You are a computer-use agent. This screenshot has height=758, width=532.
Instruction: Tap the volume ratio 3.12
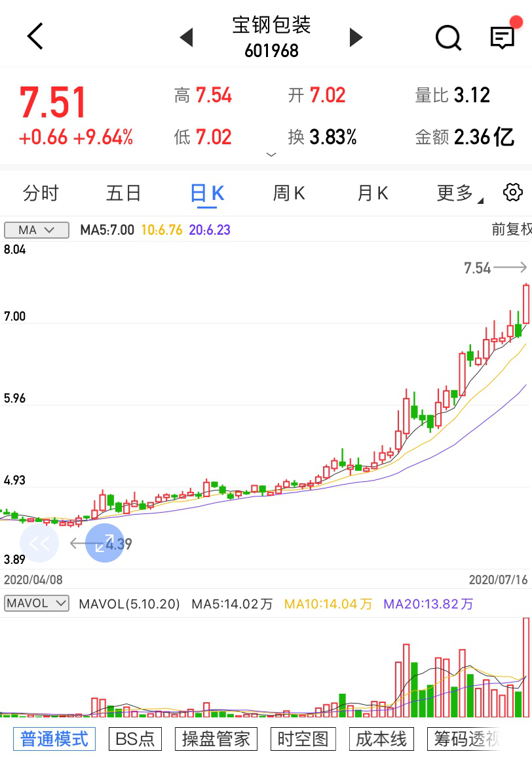pyautogui.click(x=472, y=95)
